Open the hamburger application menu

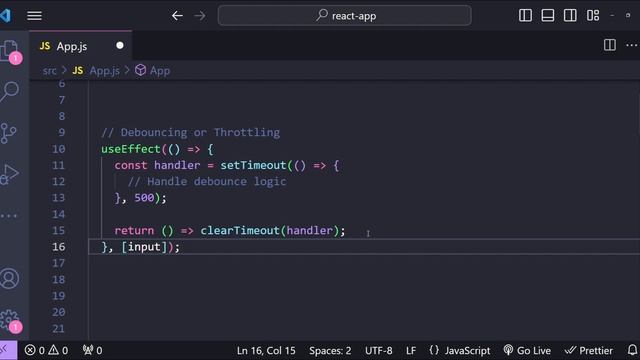[34, 16]
